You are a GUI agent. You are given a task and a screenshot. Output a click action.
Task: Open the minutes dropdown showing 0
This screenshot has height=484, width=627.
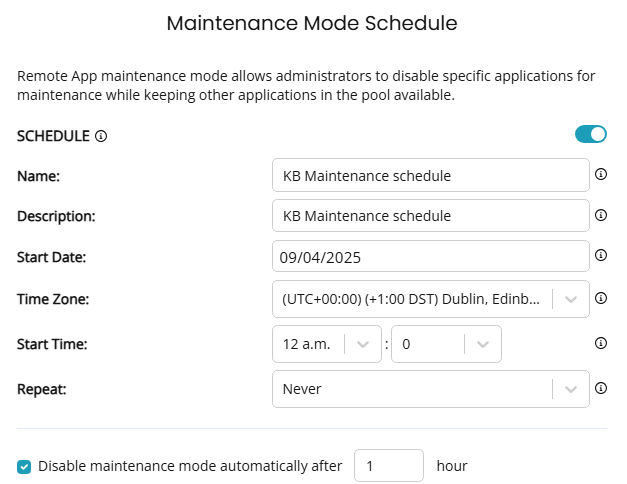[x=446, y=344]
